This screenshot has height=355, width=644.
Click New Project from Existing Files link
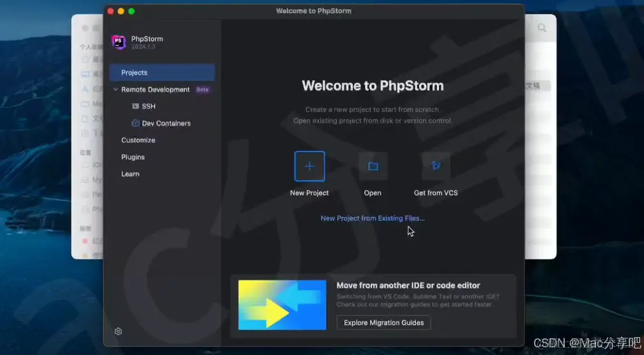pyautogui.click(x=372, y=218)
